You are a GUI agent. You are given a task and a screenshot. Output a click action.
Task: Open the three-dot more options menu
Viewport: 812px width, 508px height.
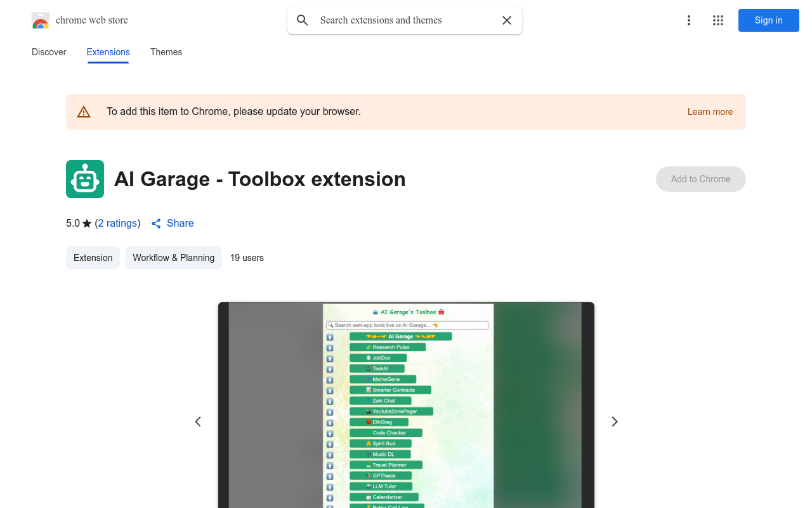pos(689,20)
